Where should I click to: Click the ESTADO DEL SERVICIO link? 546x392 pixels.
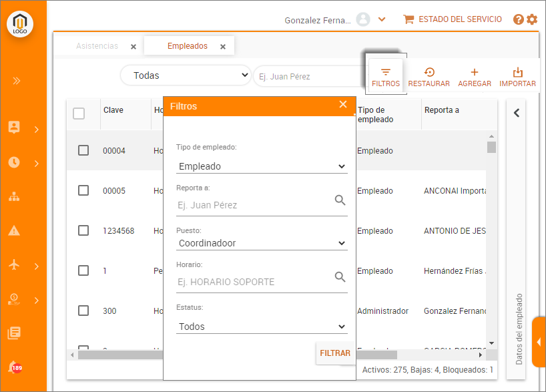453,19
